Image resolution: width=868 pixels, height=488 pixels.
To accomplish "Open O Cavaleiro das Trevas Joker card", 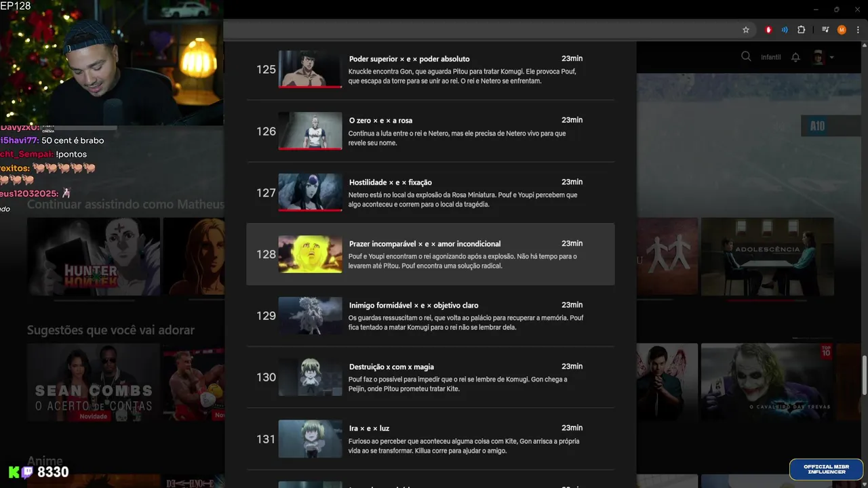I will 768,382.
